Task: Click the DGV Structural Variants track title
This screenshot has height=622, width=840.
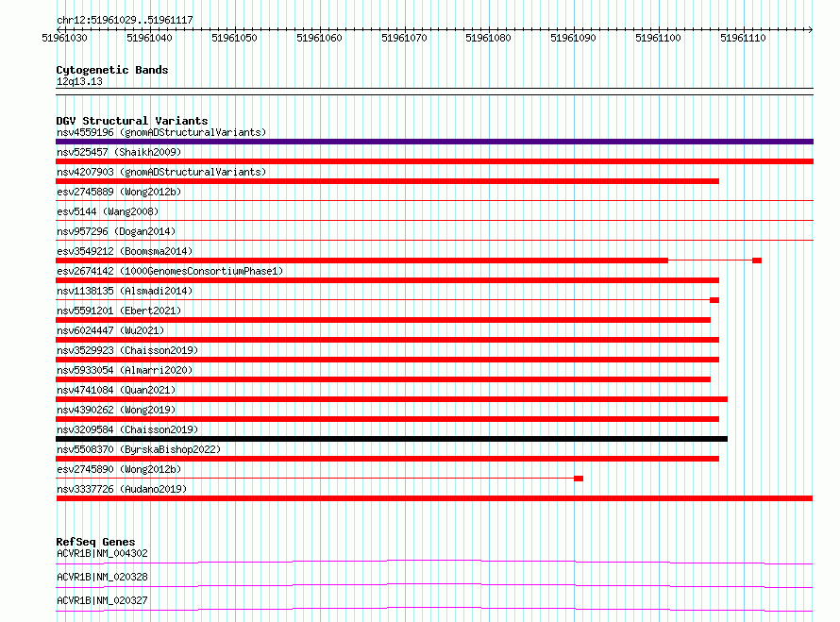Action: [x=132, y=121]
